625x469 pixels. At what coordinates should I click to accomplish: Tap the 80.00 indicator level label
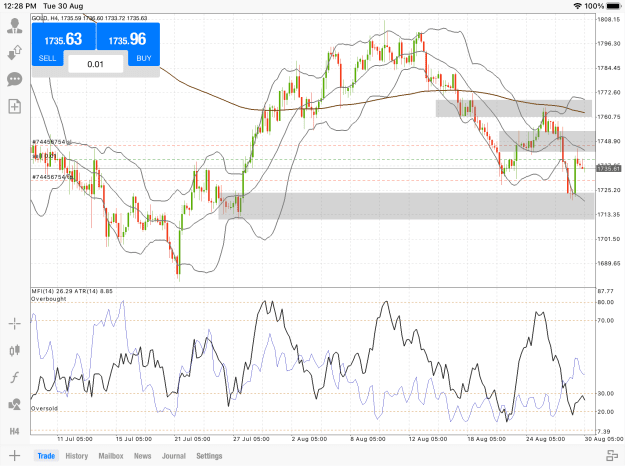click(605, 302)
